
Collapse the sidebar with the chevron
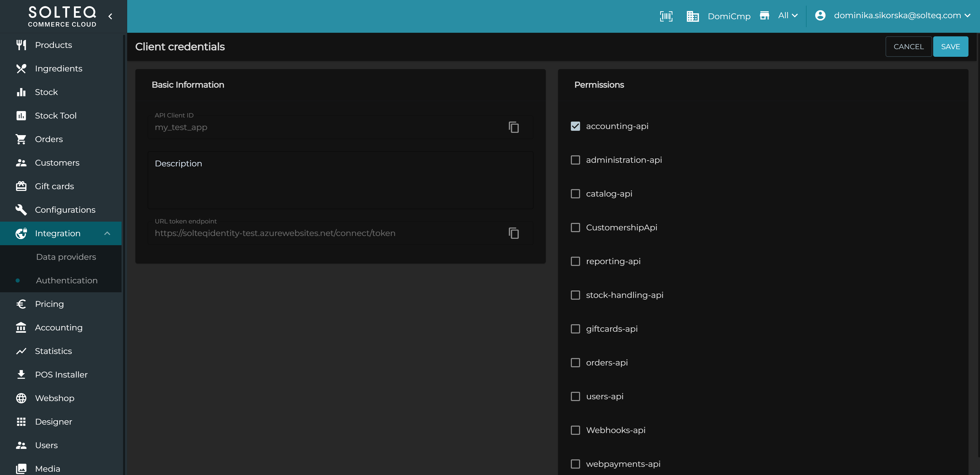pos(110,16)
